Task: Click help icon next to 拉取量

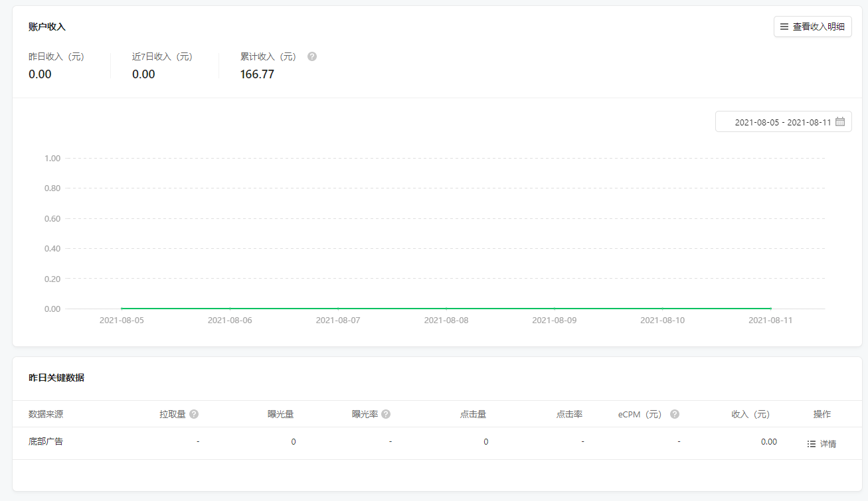Action: (x=194, y=414)
